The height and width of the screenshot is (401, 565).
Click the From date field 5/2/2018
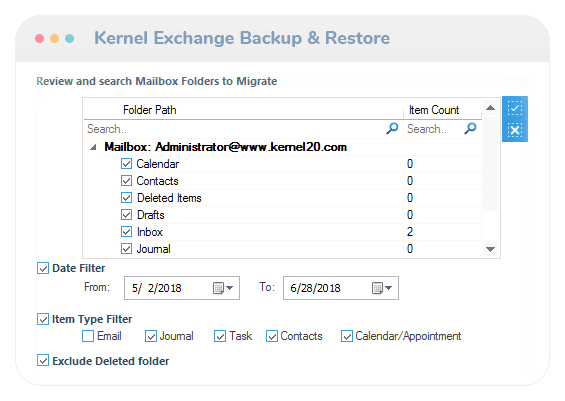pos(182,288)
